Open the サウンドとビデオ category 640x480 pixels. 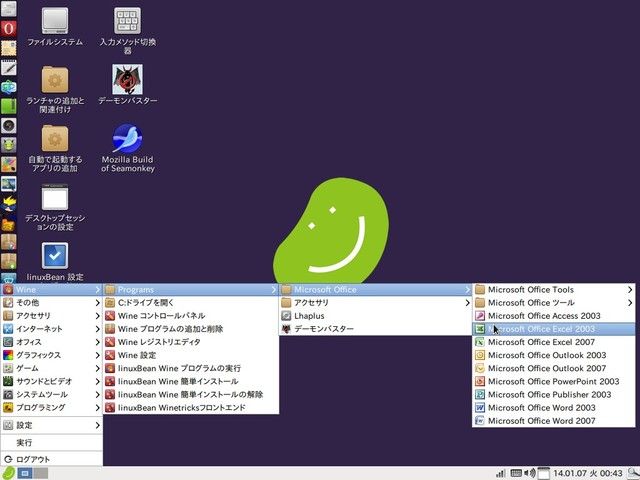(x=51, y=381)
